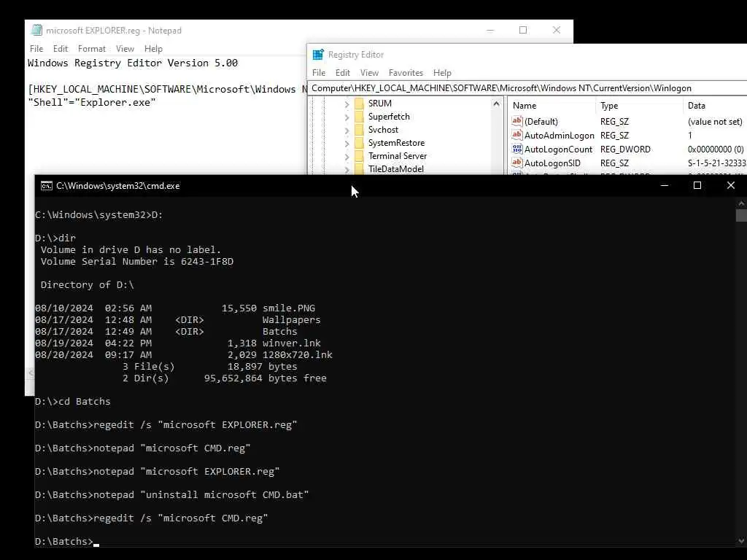Click the Notepad app icon in title bar
Screen dimensions: 747x560
click(x=36, y=30)
